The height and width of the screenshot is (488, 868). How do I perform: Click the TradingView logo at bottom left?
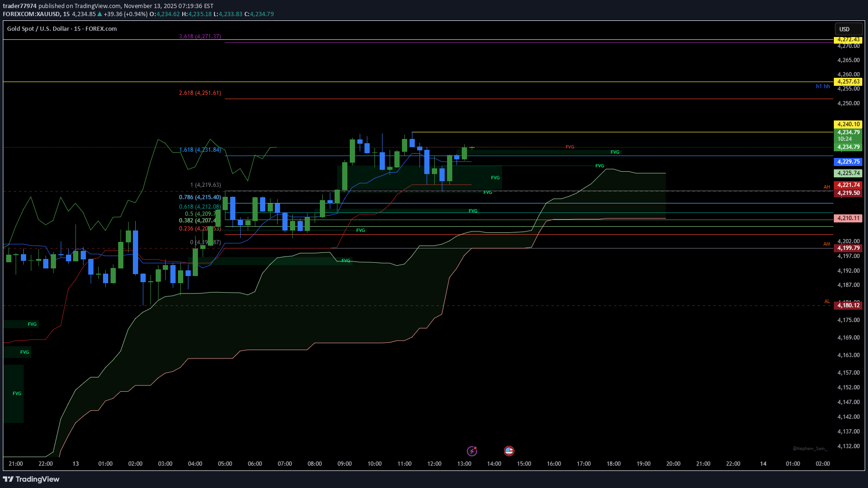[x=31, y=479]
